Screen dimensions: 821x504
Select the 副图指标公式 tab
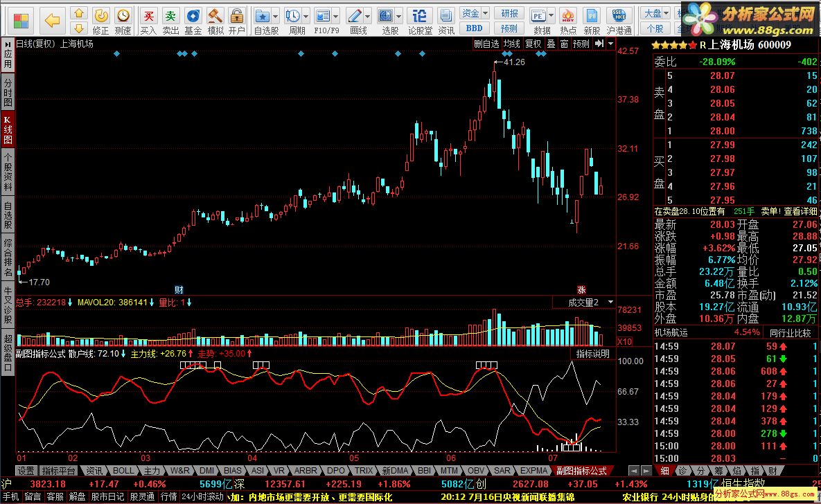[581, 471]
